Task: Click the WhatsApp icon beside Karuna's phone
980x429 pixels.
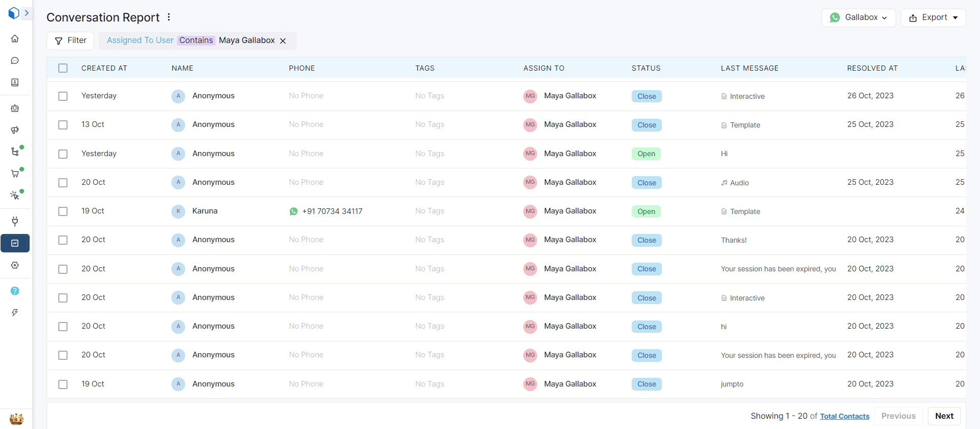Action: (x=294, y=211)
